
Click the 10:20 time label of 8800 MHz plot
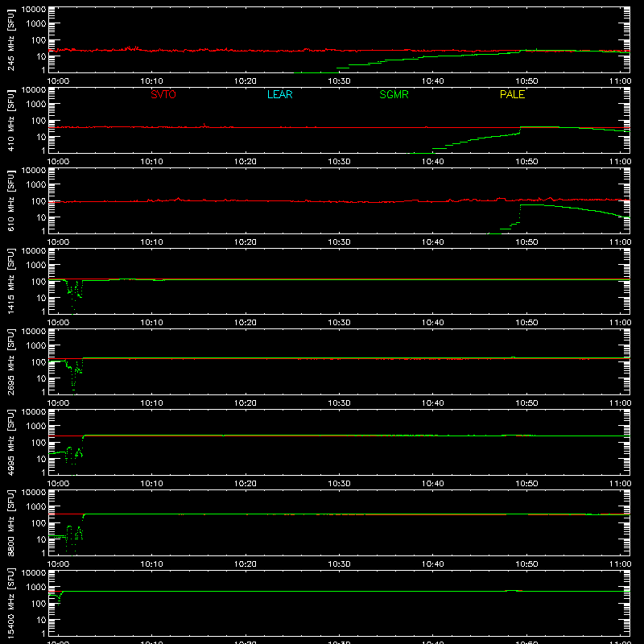[246, 564]
